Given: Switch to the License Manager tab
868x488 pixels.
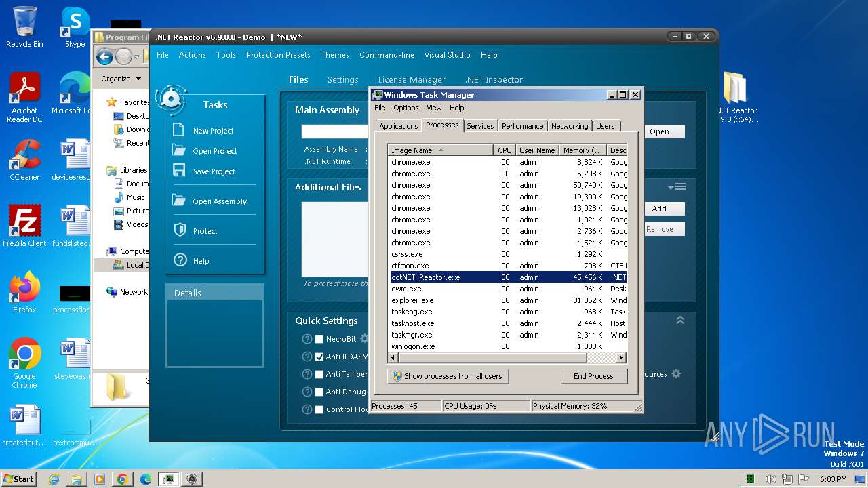Looking at the screenshot, I should click(412, 79).
